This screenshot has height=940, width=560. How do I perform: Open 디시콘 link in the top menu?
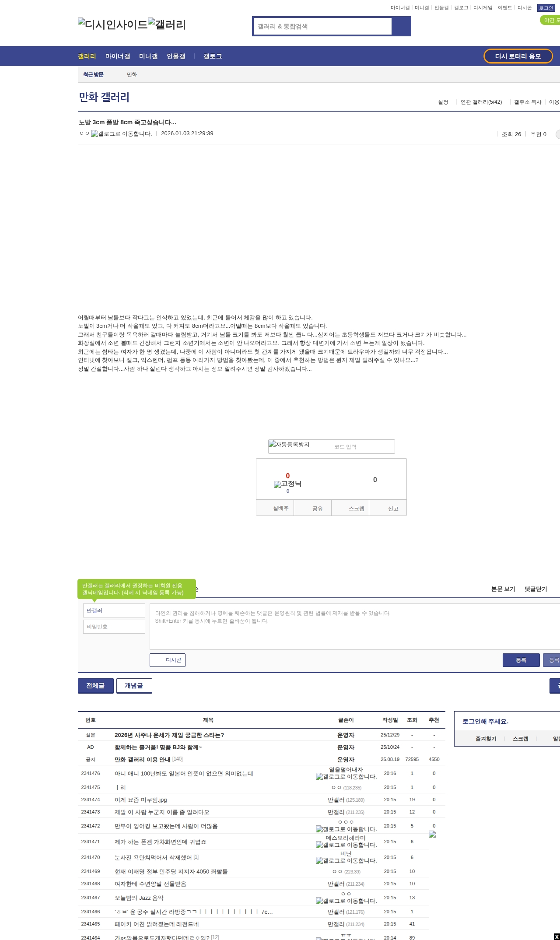[x=525, y=8]
